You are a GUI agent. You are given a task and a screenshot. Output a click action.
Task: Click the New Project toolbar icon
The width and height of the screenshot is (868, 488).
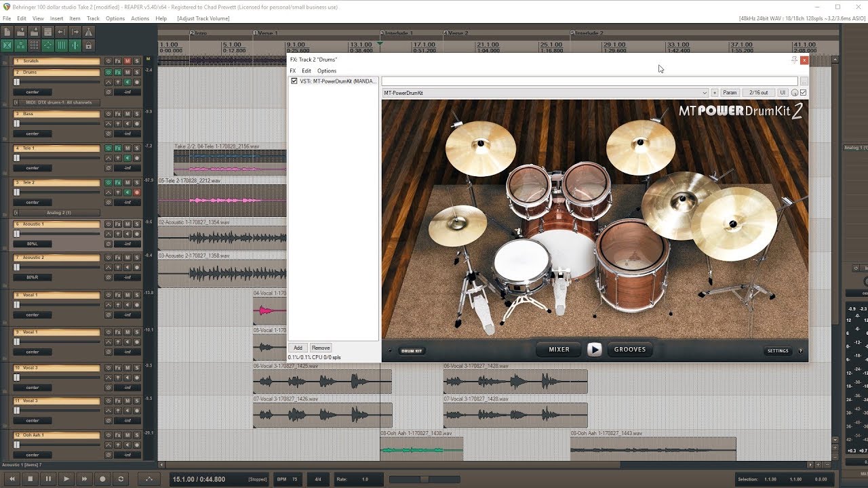click(7, 32)
